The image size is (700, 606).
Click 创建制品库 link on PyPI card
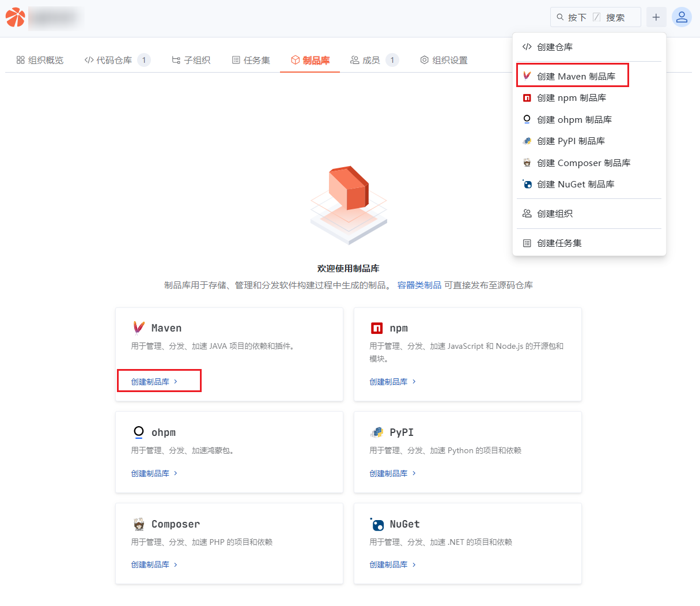point(393,473)
